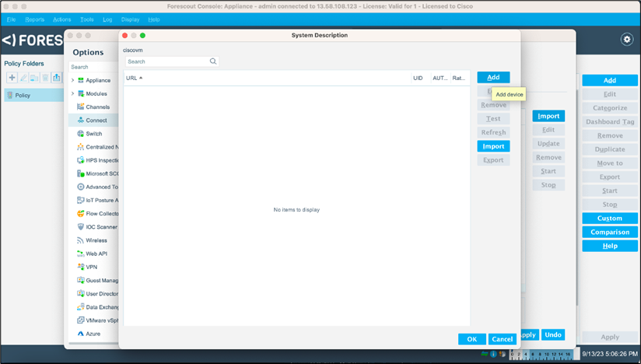The width and height of the screenshot is (641, 364).
Task: Click the Flow Collector icon
Action: [x=81, y=214]
